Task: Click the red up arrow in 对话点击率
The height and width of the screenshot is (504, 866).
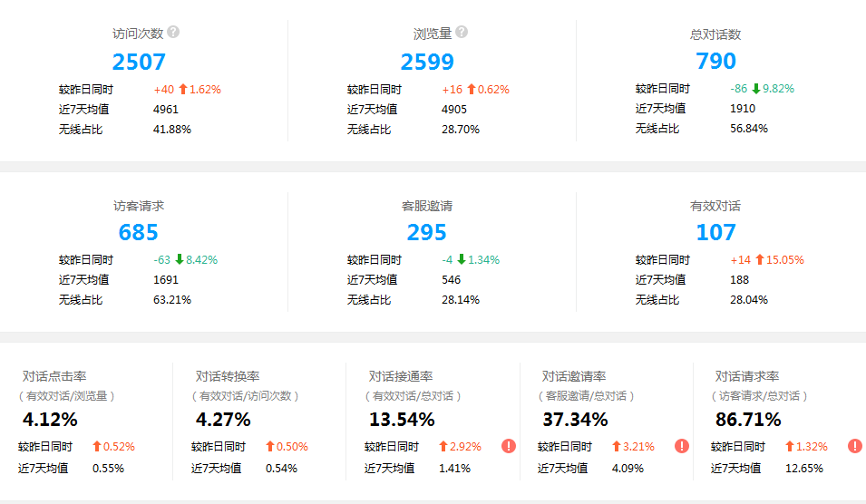Action: 97,446
